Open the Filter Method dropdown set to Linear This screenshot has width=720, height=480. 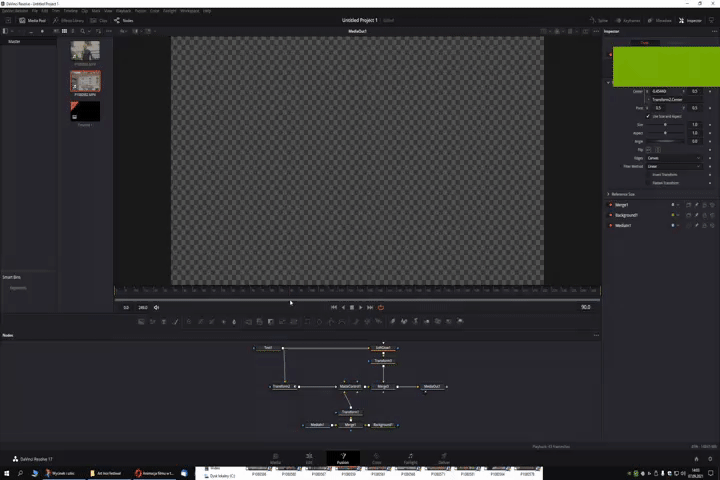pos(674,166)
